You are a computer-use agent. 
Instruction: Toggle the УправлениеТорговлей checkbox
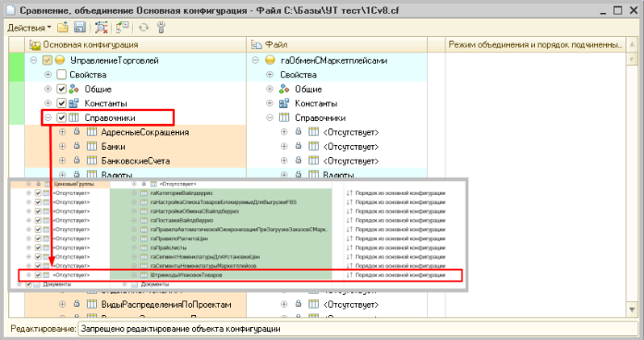(x=47, y=60)
